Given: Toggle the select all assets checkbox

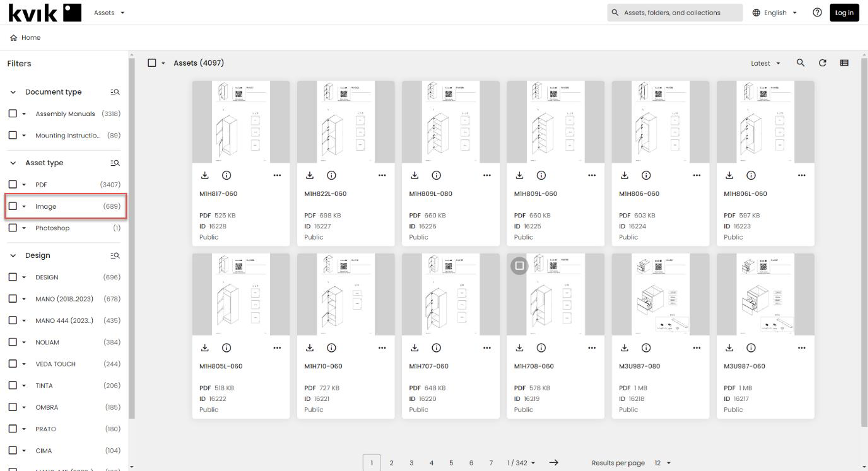Looking at the screenshot, I should click(152, 63).
